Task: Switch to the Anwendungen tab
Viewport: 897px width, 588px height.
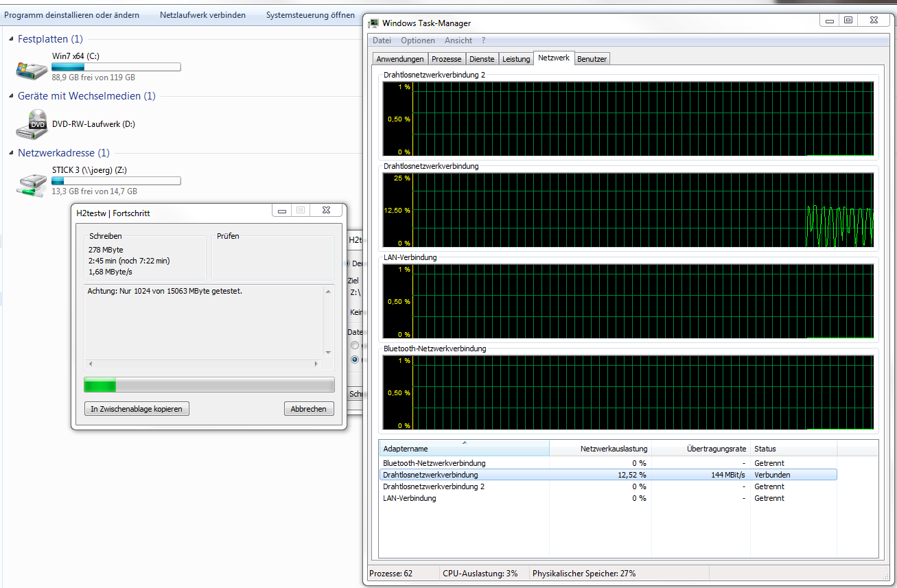Action: [401, 59]
